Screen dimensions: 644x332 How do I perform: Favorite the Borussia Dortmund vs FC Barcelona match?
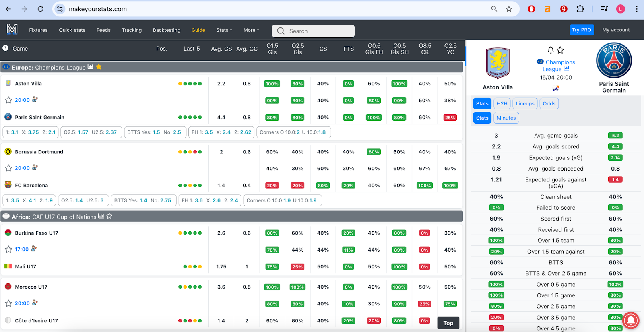[8, 168]
